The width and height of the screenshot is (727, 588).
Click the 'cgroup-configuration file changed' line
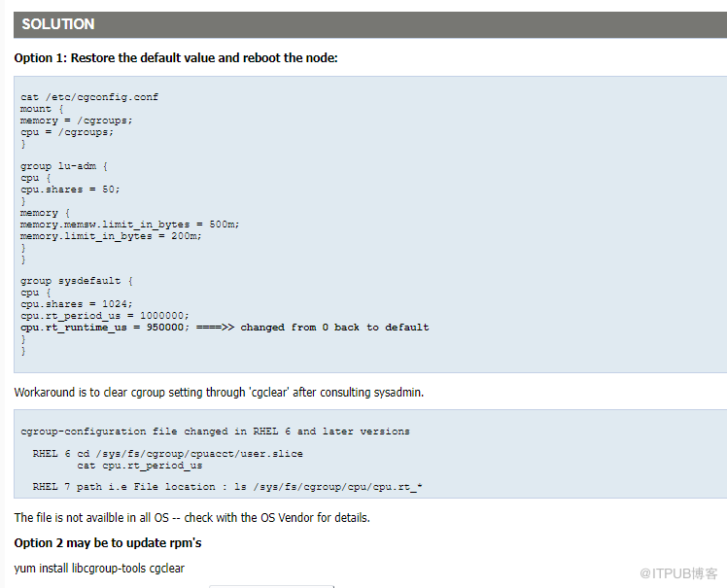[215, 432]
